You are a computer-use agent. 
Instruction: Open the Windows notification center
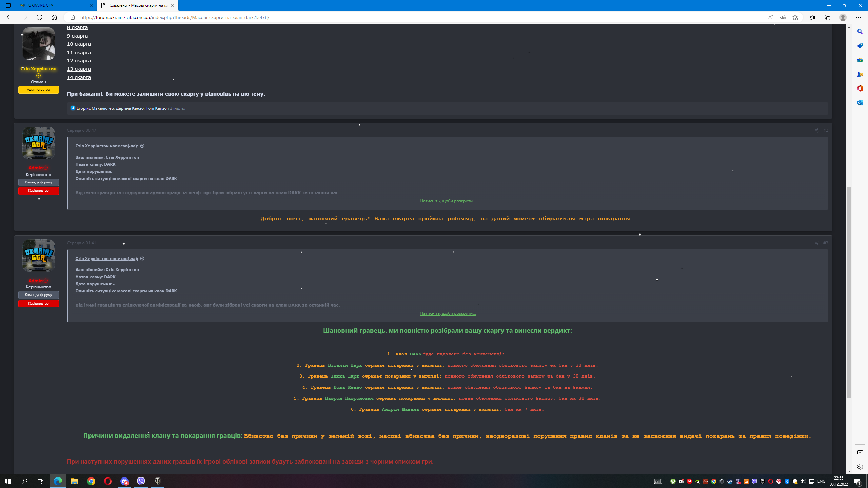pos(857,481)
